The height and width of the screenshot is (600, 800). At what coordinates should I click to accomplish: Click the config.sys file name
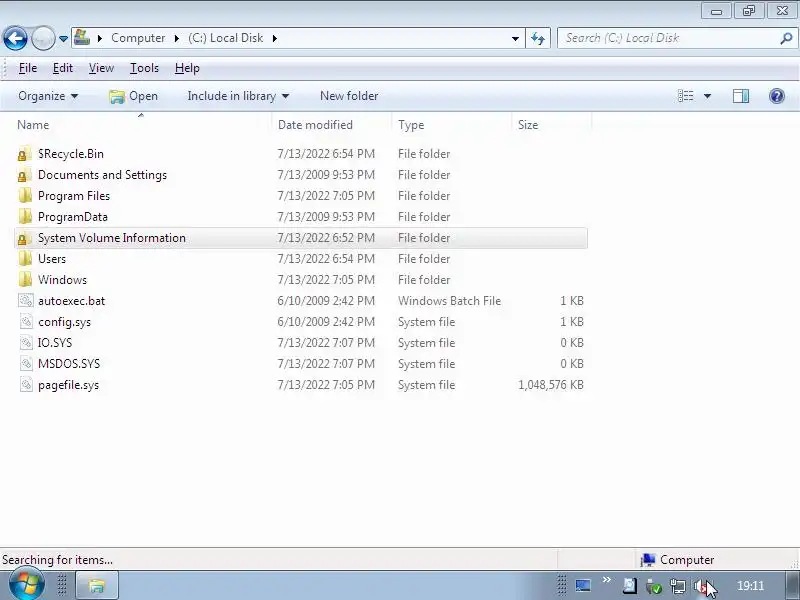pos(64,322)
